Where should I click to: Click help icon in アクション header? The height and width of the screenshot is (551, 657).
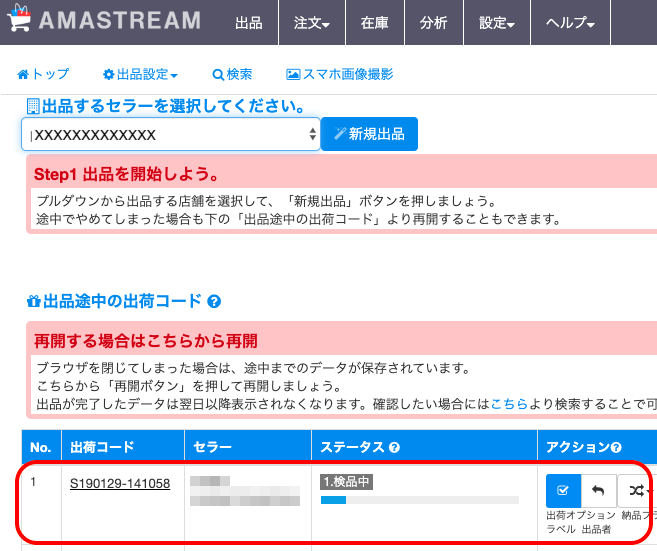point(616,448)
